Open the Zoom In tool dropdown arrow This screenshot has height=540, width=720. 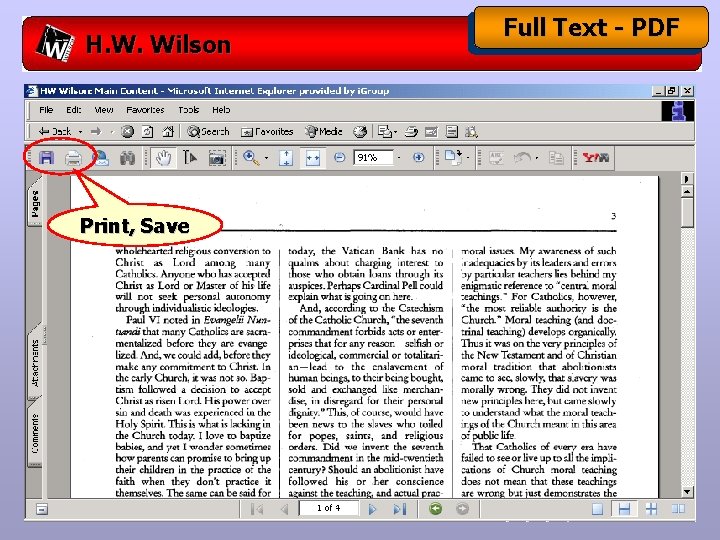coord(266,158)
